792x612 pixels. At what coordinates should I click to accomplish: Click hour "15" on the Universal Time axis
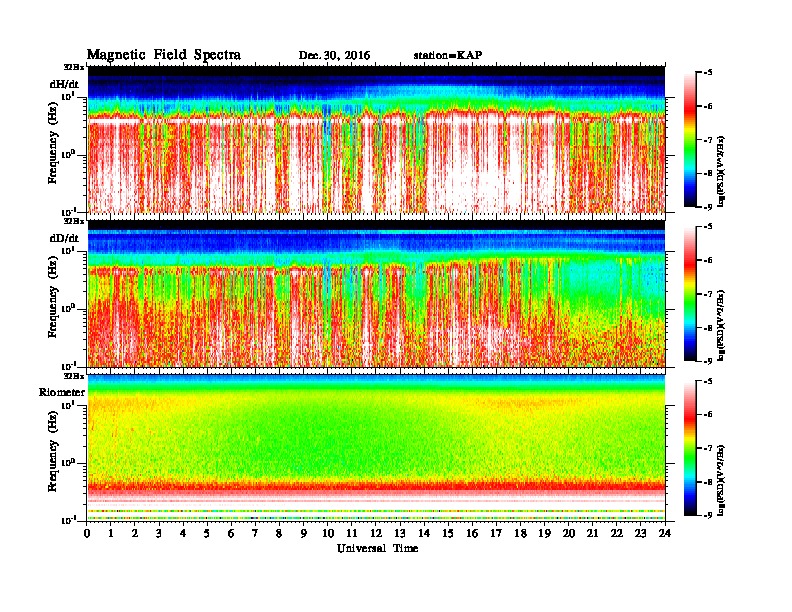click(x=448, y=533)
